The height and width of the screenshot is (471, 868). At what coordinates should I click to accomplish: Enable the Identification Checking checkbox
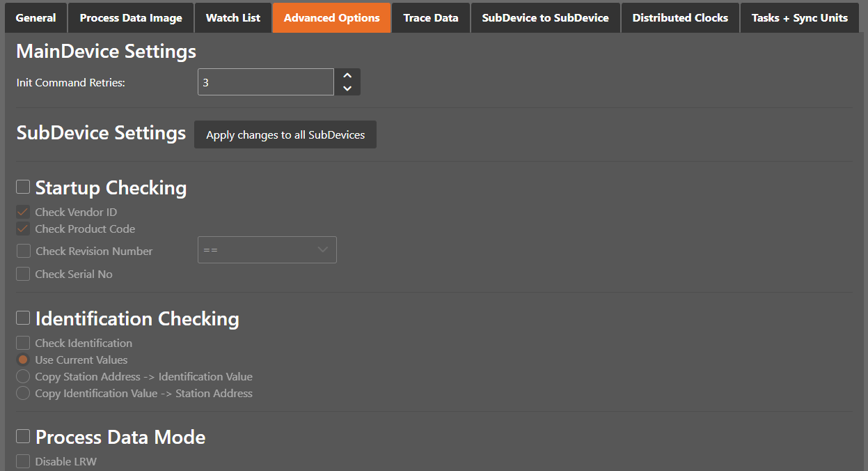click(x=23, y=318)
